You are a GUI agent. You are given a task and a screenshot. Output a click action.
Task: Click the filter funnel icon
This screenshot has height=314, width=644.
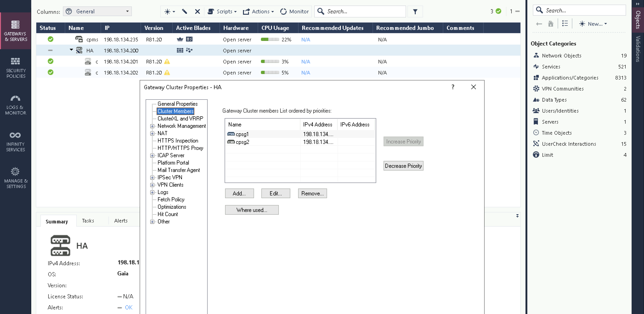pos(415,11)
